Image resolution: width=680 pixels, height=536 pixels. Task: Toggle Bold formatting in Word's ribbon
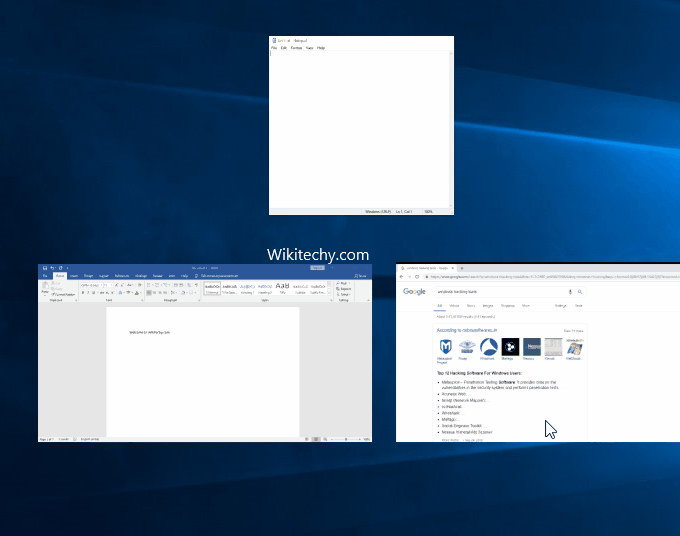pyautogui.click(x=83, y=293)
